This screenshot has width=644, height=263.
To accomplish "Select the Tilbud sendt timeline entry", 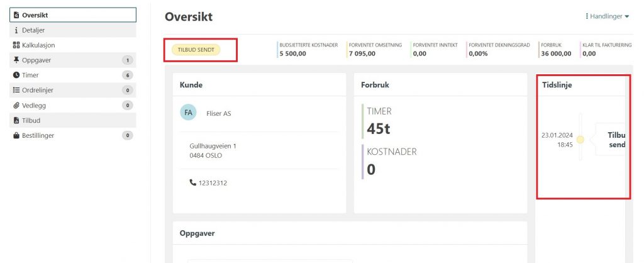I will coord(613,140).
